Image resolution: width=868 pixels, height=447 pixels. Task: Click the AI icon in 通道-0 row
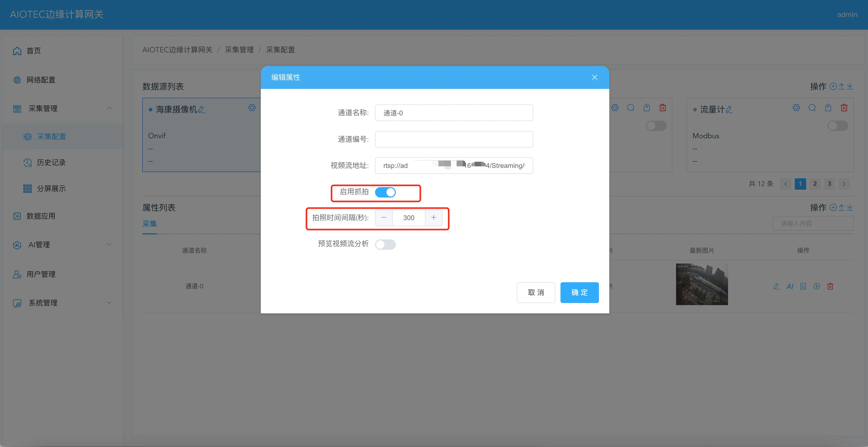(790, 287)
